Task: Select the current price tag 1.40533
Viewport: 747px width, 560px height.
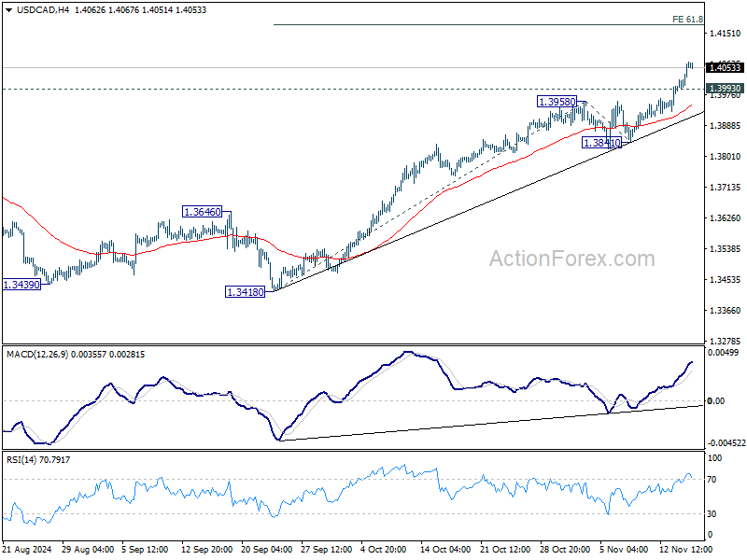Action: click(x=726, y=67)
